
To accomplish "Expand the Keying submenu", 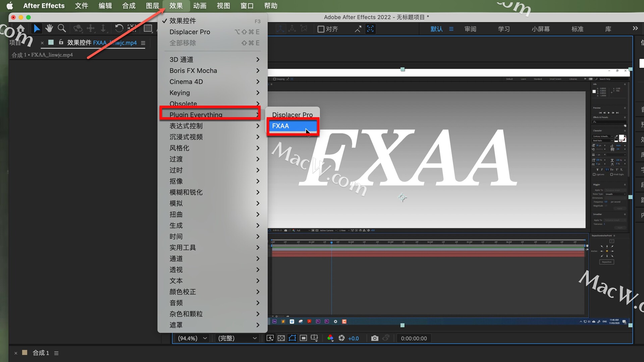I will click(x=212, y=93).
